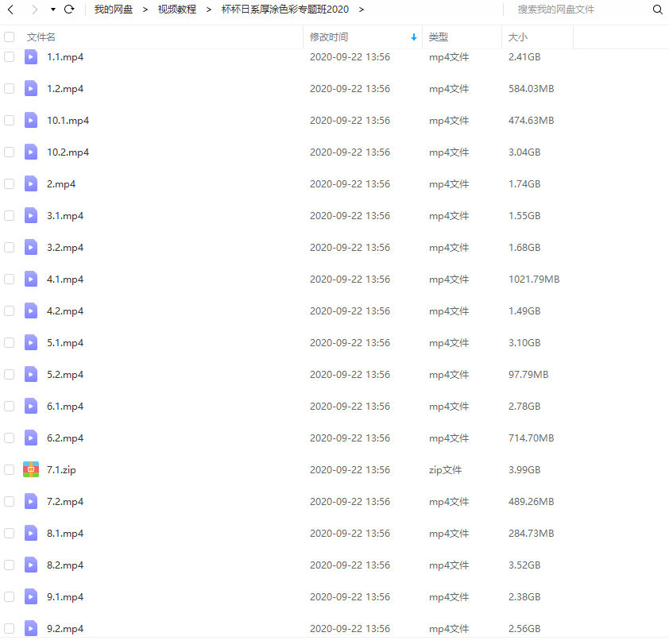Check the box for 1.2.mp4
Screen dimensions: 669x644
click(x=9, y=89)
